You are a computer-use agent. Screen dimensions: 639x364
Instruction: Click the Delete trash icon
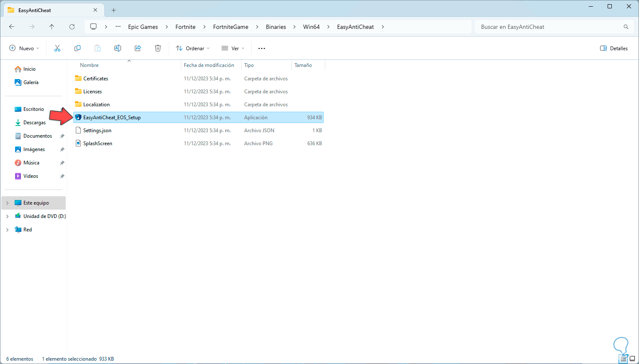point(158,48)
